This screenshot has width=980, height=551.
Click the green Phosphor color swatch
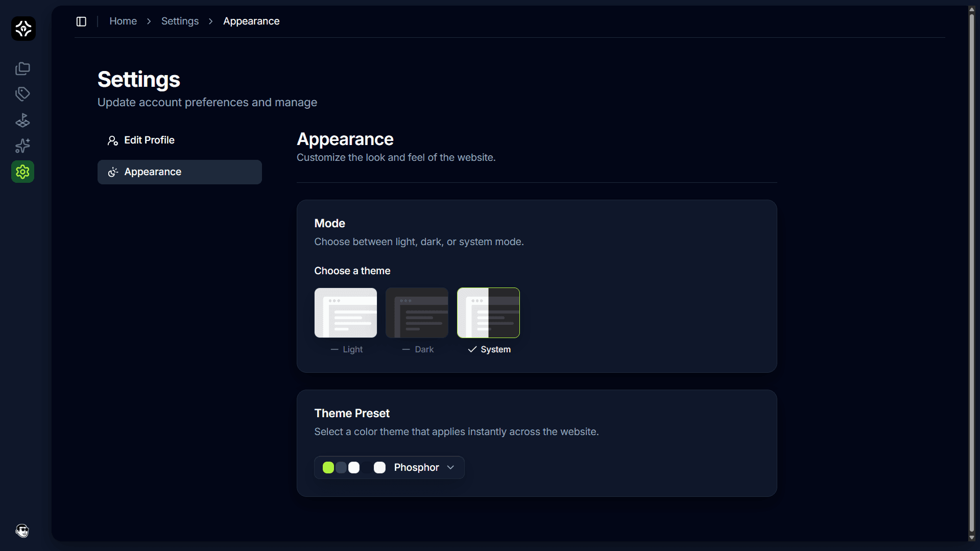click(x=328, y=468)
